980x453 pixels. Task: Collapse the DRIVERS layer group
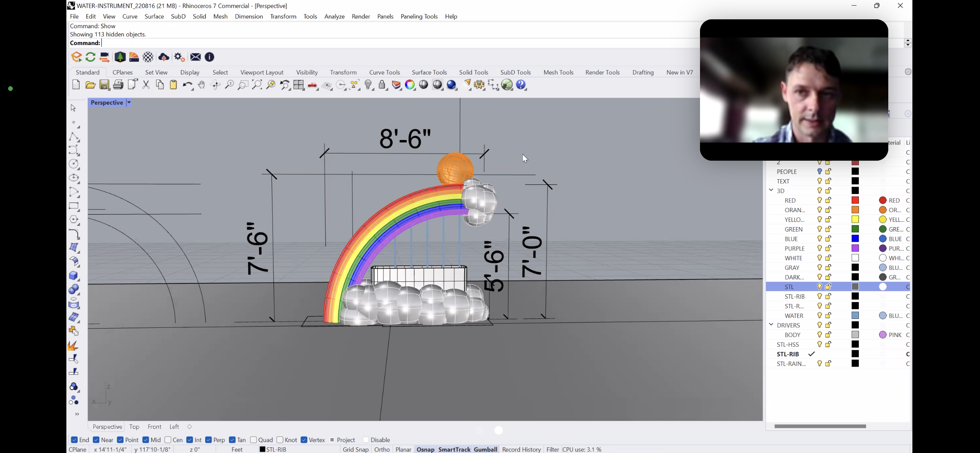[771, 325]
